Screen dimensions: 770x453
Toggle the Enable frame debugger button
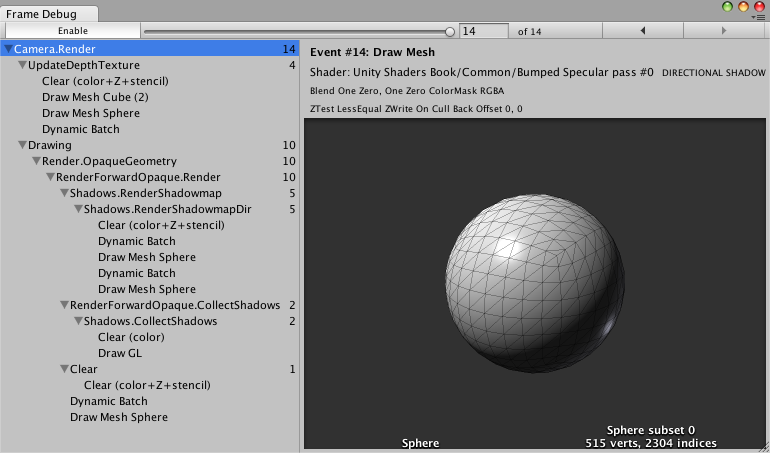[x=72, y=31]
